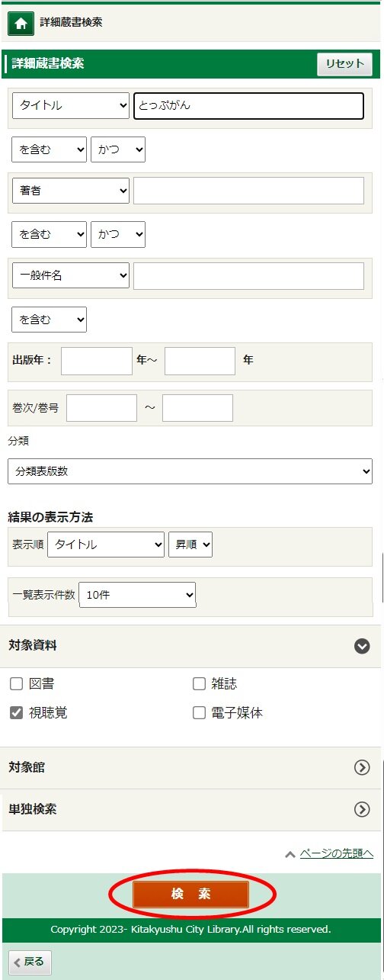The height and width of the screenshot is (980, 384).
Task: Follow the ページの先頭へ link
Action: tap(336, 853)
